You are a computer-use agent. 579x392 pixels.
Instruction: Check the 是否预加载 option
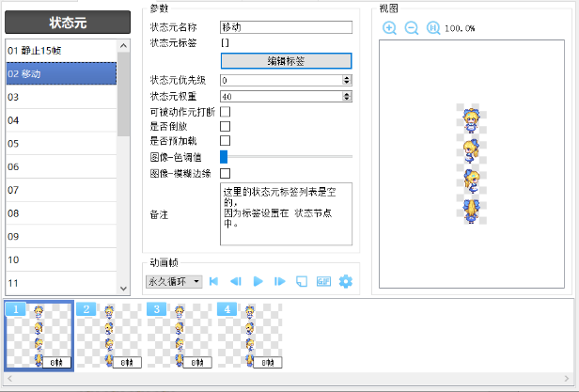[x=225, y=141]
